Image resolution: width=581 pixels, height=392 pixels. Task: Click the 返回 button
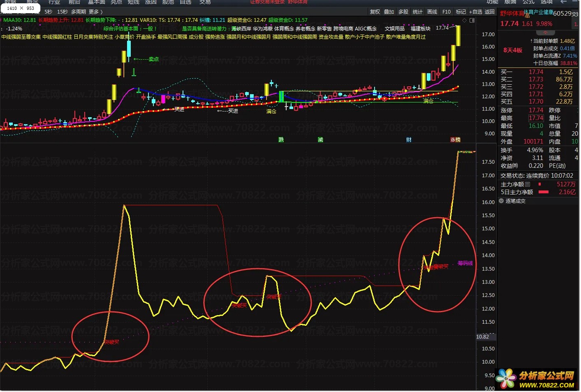489,12
